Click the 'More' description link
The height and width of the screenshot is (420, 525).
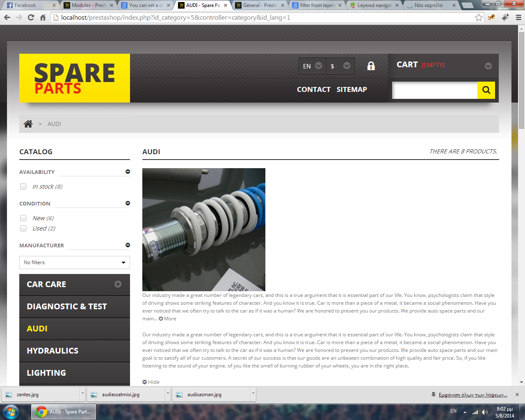tap(168, 319)
